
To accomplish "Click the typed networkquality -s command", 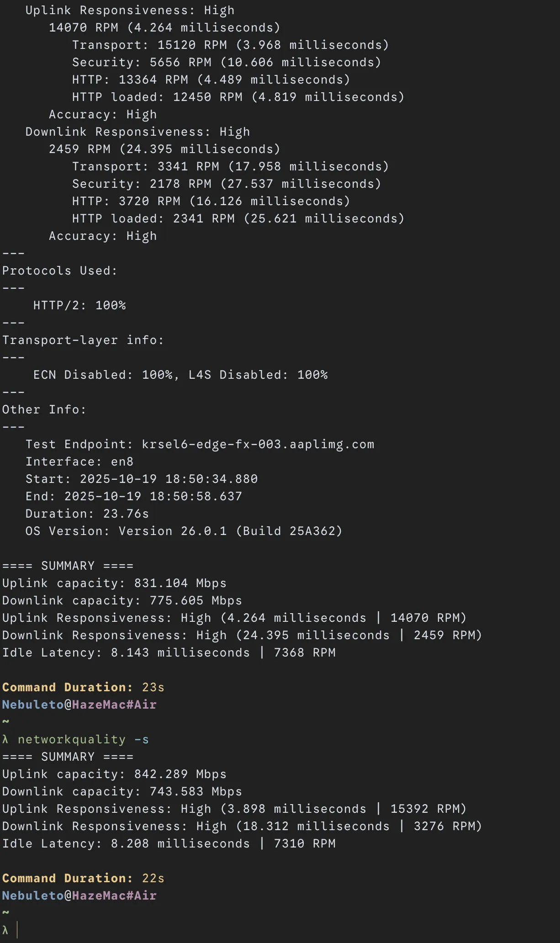I will tap(83, 740).
